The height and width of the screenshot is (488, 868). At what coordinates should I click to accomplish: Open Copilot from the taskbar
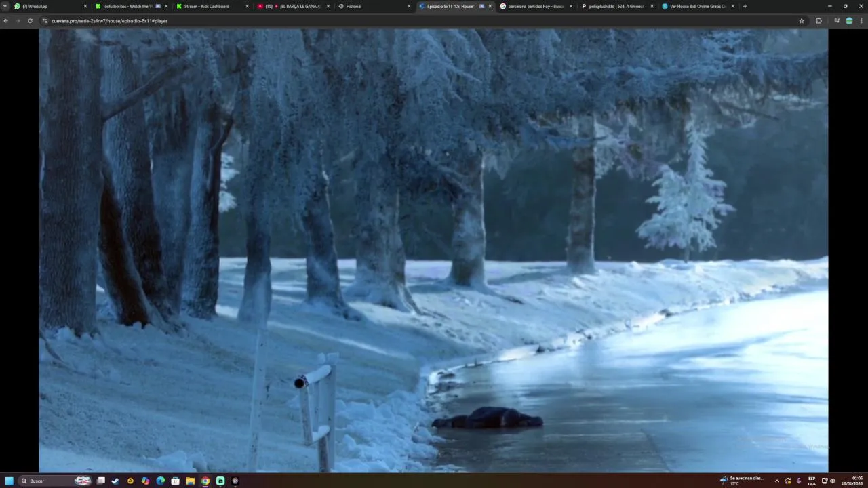coord(145,481)
